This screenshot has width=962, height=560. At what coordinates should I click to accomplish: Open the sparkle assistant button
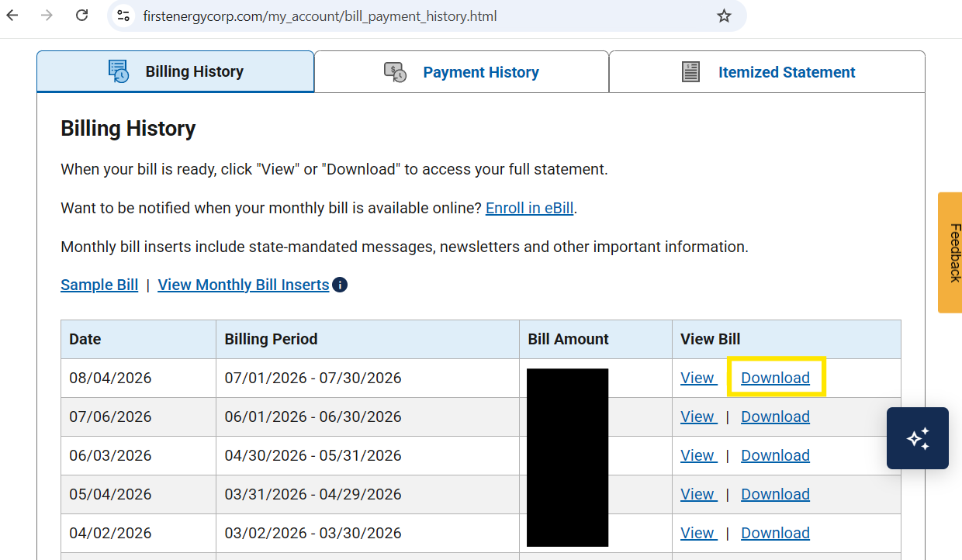[x=918, y=438]
